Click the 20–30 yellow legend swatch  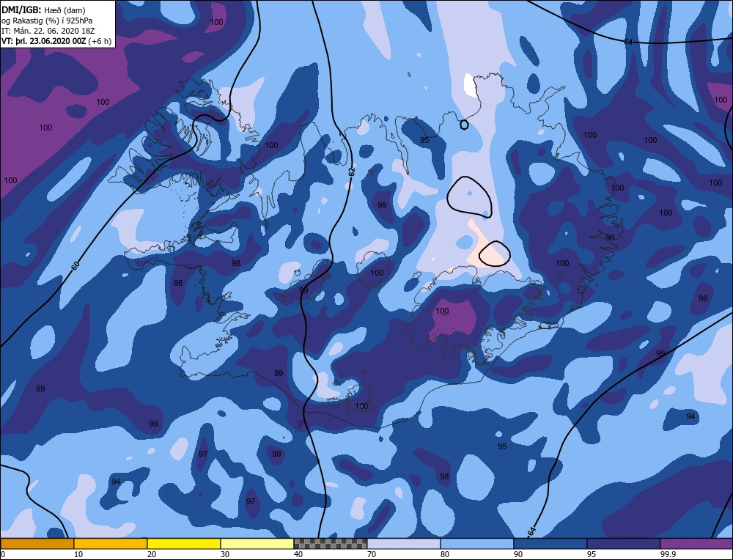tap(184, 543)
